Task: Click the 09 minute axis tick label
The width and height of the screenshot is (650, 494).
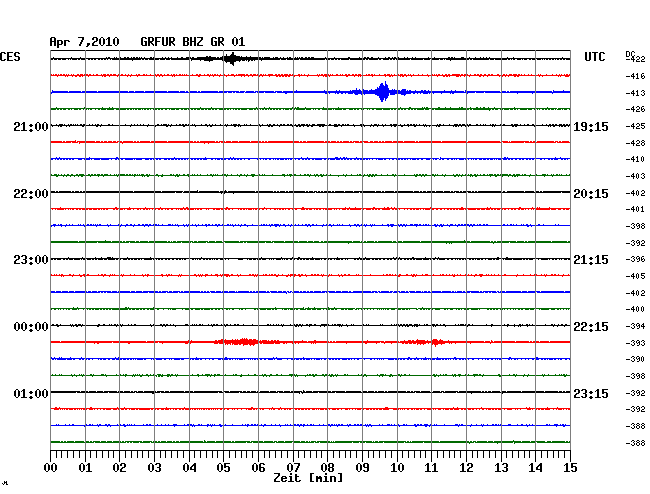Action: click(x=362, y=468)
